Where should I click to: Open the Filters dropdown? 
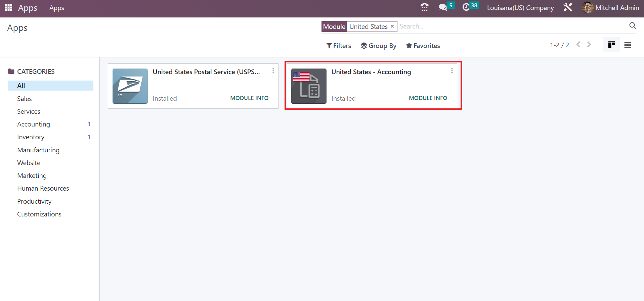[x=339, y=46]
